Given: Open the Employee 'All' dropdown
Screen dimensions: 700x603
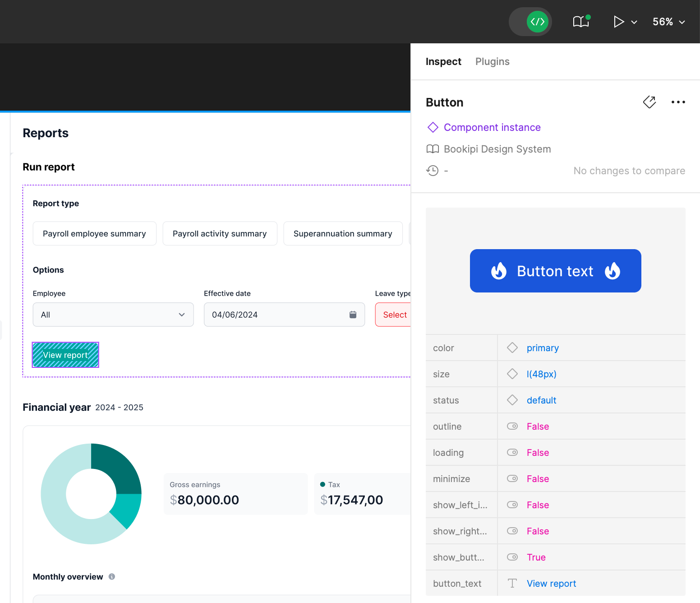Looking at the screenshot, I should [113, 315].
